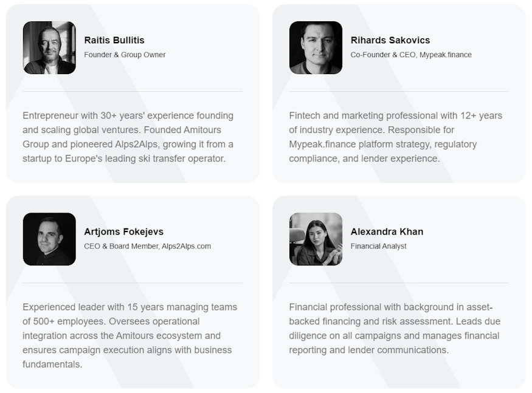Click the "Experienced leader with 15 years" bio

pyautogui.click(x=130, y=335)
